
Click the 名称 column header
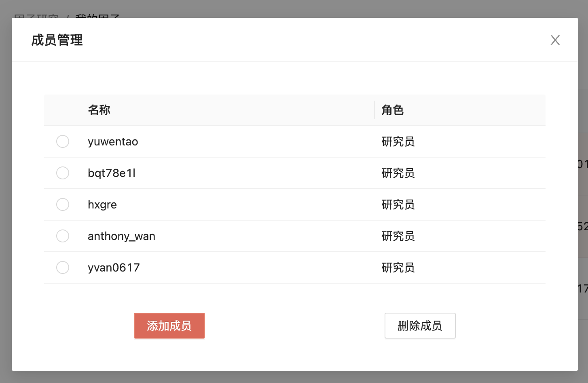[x=99, y=110]
